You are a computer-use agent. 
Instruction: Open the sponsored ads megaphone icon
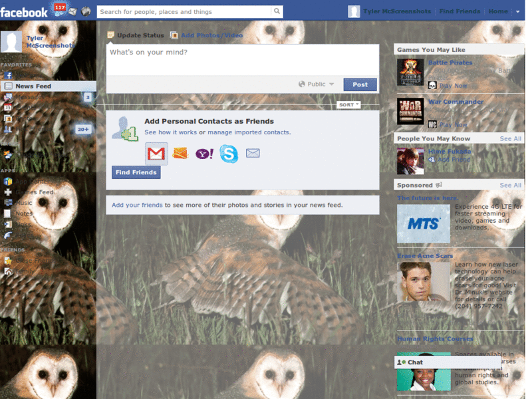point(439,185)
